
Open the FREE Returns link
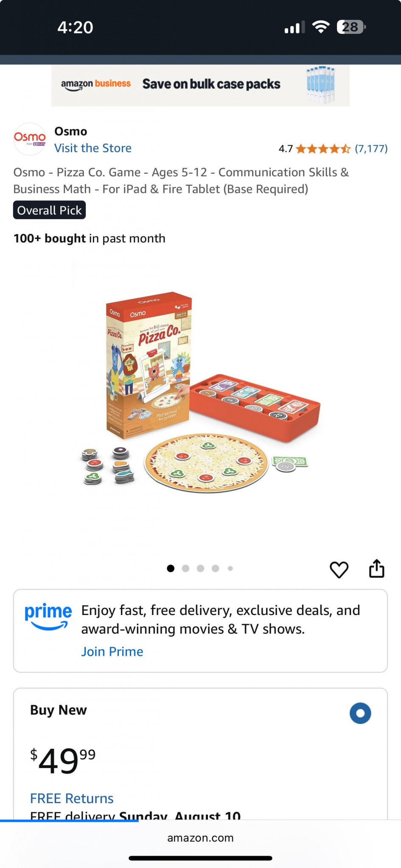pos(72,798)
